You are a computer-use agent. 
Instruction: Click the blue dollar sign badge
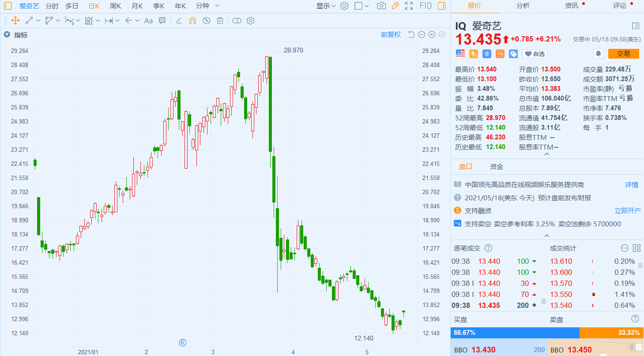point(487,54)
